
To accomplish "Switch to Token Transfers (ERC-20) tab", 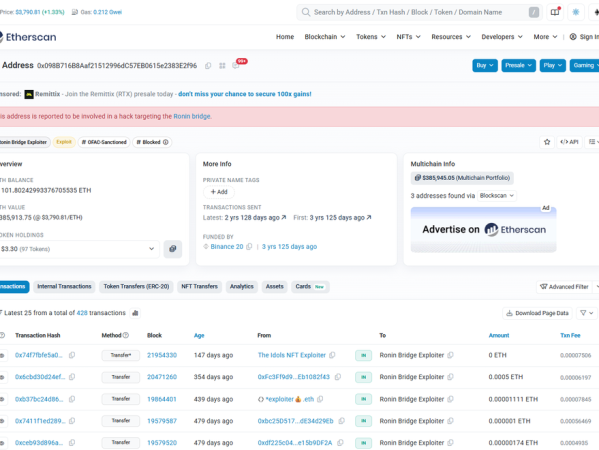I will coord(136,287).
